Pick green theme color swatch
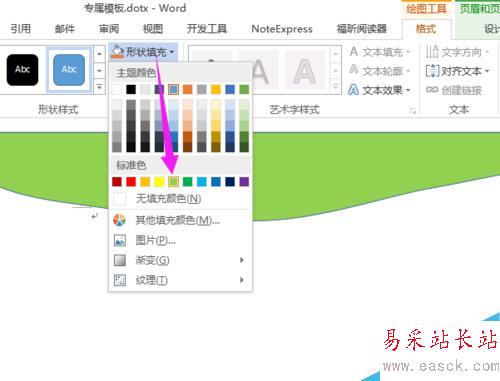Image resolution: width=500 pixels, height=381 pixels. pyautogui.click(x=244, y=89)
